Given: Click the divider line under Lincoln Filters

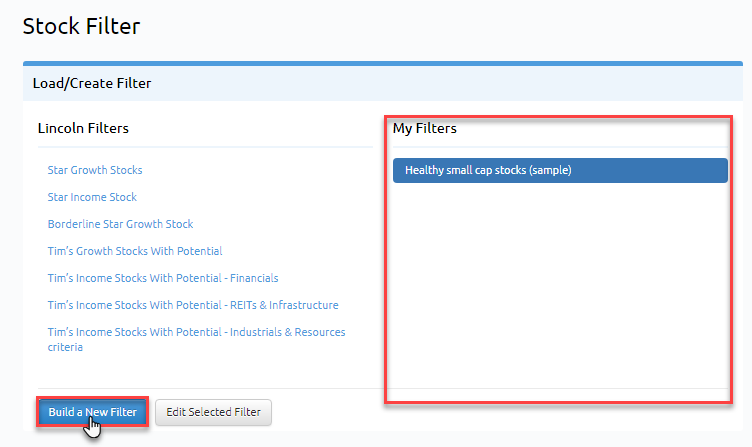Looking at the screenshot, I should pos(205,147).
